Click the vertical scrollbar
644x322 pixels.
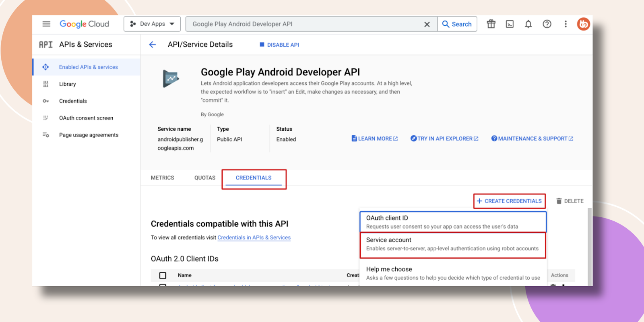[x=589, y=247]
